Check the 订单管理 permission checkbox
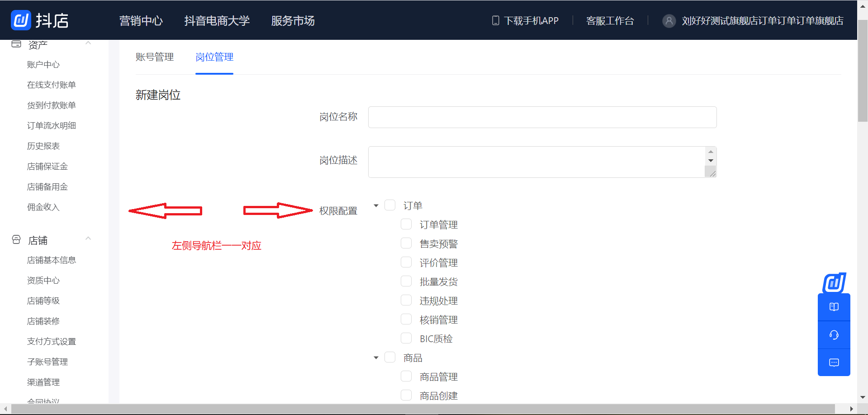This screenshot has width=868, height=415. click(x=406, y=224)
